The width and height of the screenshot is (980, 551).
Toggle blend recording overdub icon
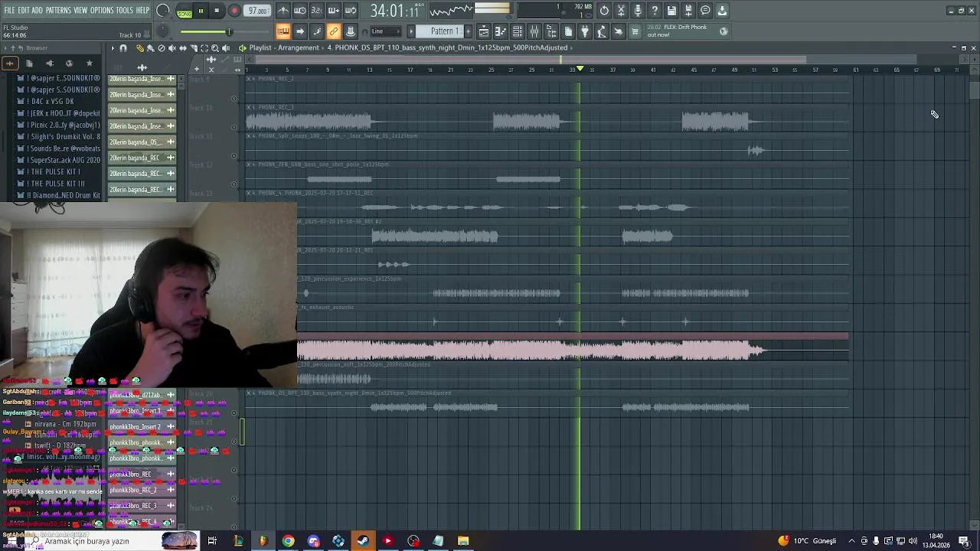click(334, 11)
